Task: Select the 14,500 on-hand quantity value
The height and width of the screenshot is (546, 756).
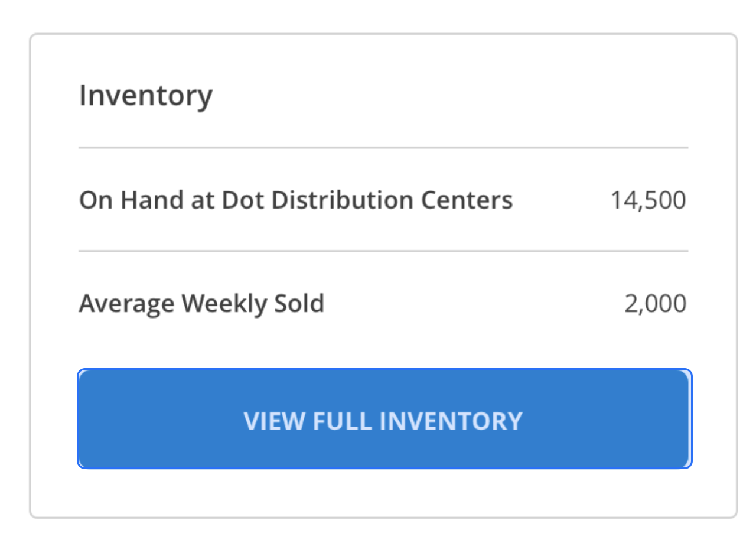Action: click(x=648, y=200)
